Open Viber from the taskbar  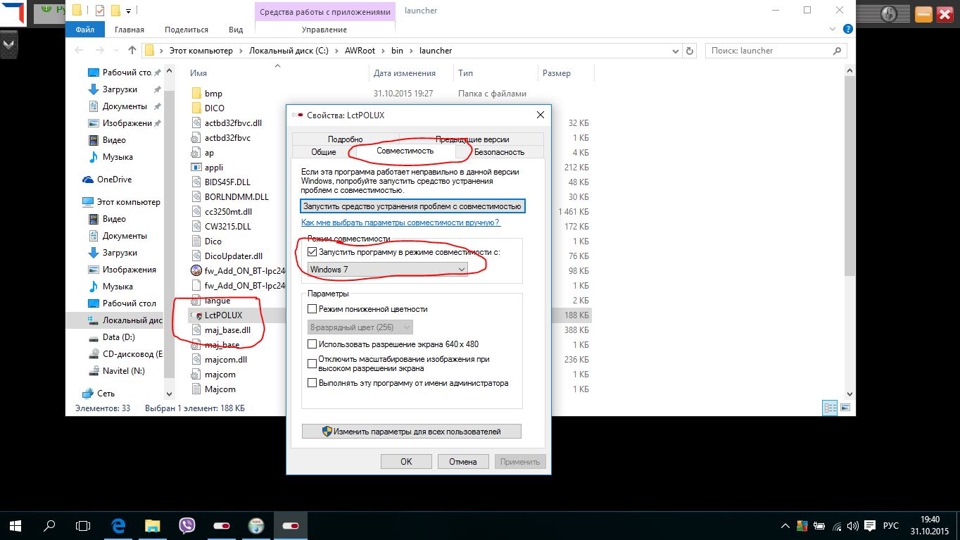pos(187,525)
